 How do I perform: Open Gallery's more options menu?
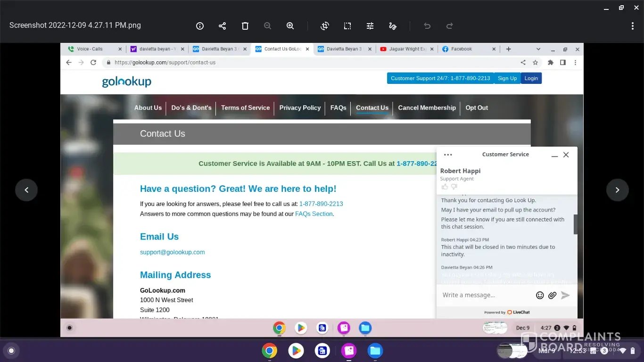[633, 26]
